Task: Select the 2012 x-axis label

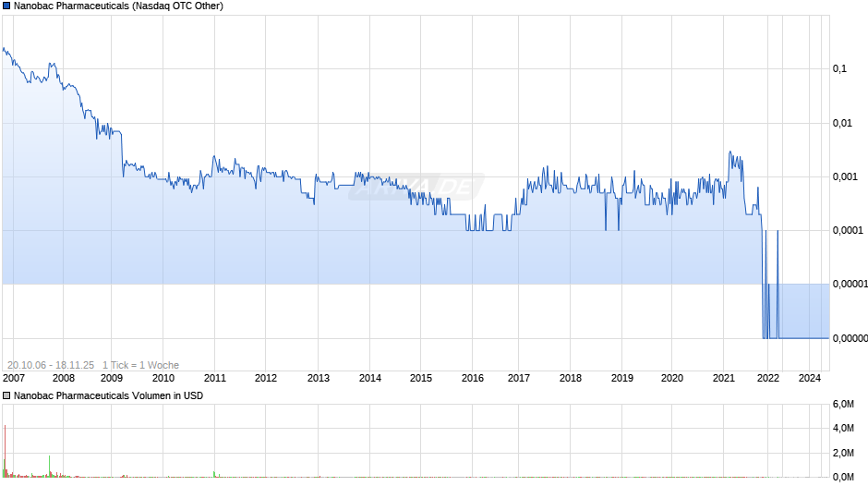Action: point(266,378)
